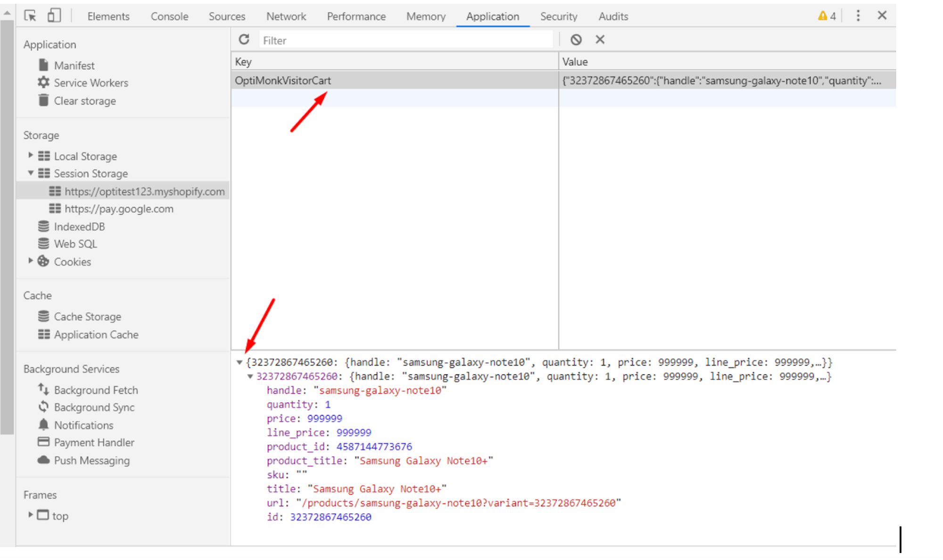943x560 pixels.
Task: Click the title "Samsung Galaxy Note10+" line
Action: coord(356,489)
